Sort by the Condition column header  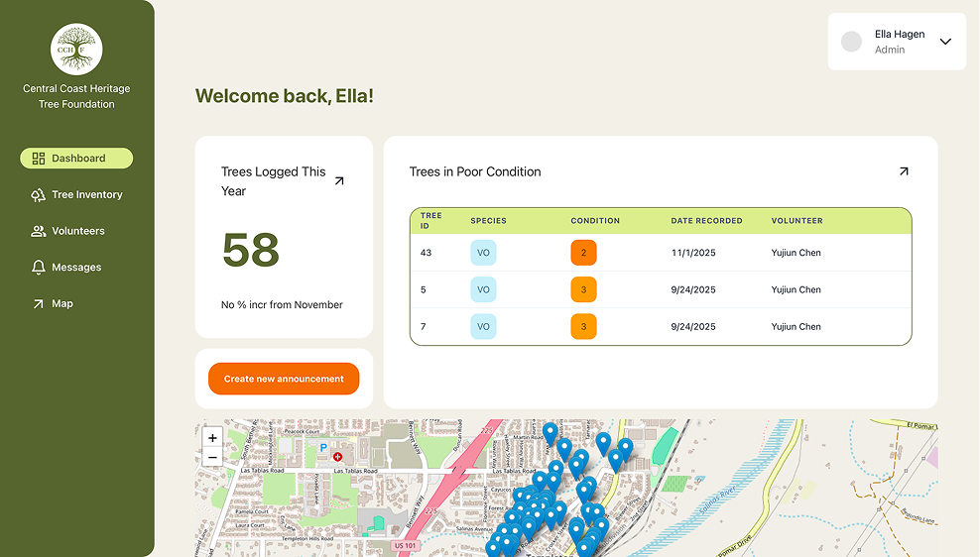595,221
